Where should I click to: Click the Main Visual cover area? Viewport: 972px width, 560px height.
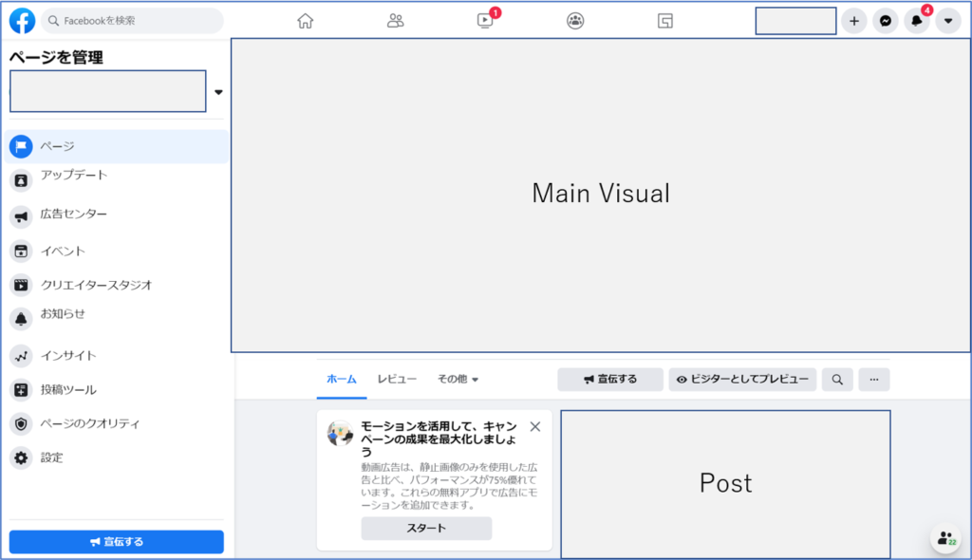[x=601, y=195]
